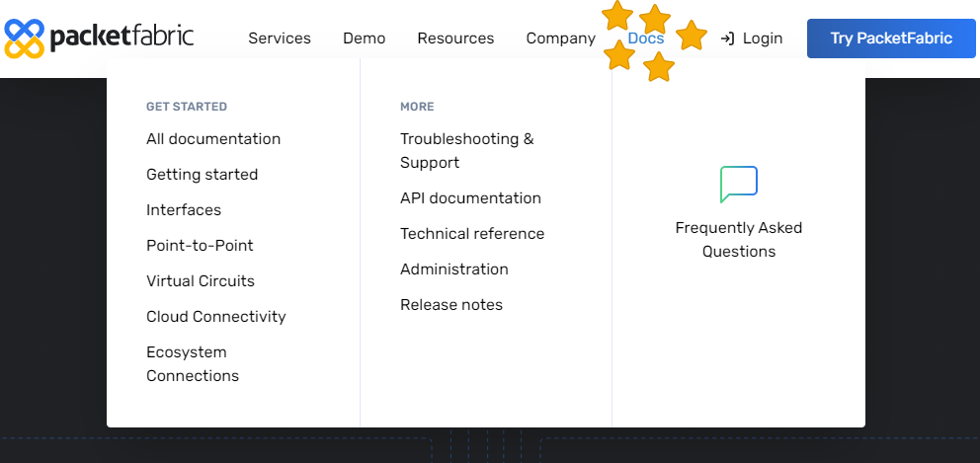Click the PacketFabric logo icon

[x=25, y=38]
